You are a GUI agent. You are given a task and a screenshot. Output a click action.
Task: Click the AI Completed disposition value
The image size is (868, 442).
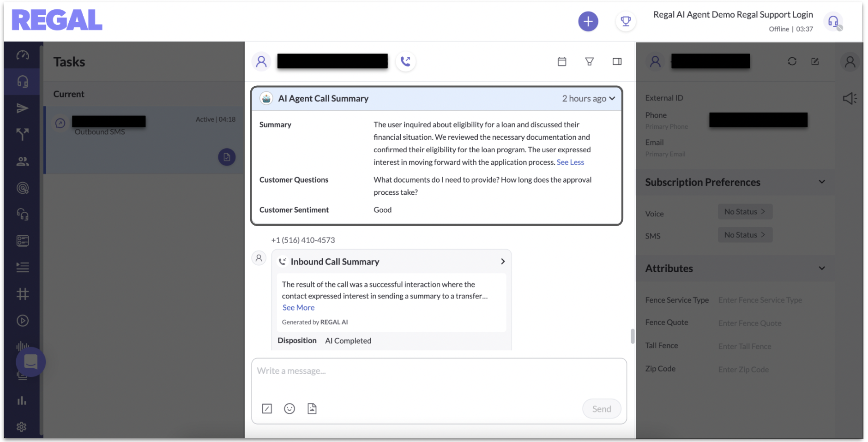click(x=348, y=340)
